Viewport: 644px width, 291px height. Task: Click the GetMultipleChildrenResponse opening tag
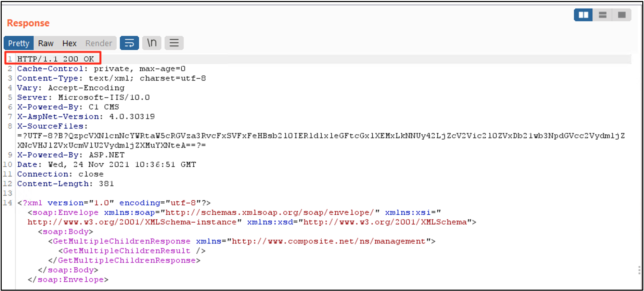(242, 241)
